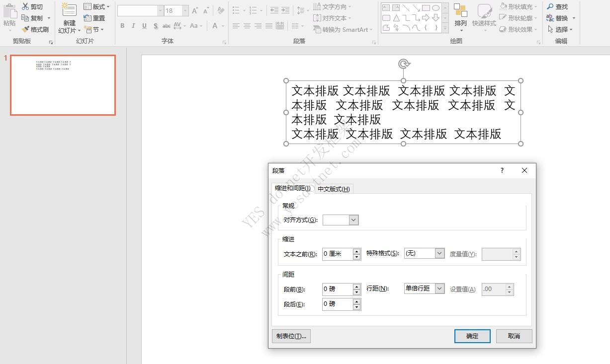This screenshot has width=610, height=364.
Task: Add a new slide (新建幻灯片)
Action: coord(69,19)
